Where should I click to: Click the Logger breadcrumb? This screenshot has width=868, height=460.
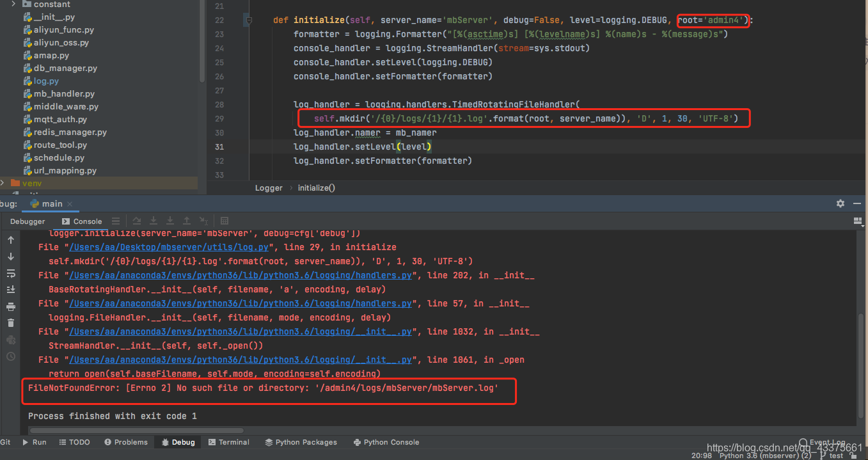coord(269,187)
